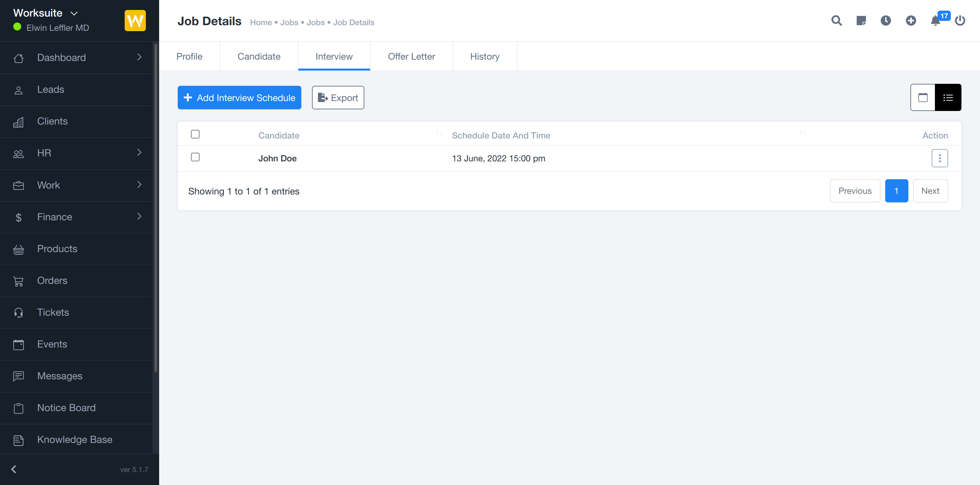Image resolution: width=980 pixels, height=485 pixels.
Task: Click Add Interview Schedule button
Action: pos(239,98)
